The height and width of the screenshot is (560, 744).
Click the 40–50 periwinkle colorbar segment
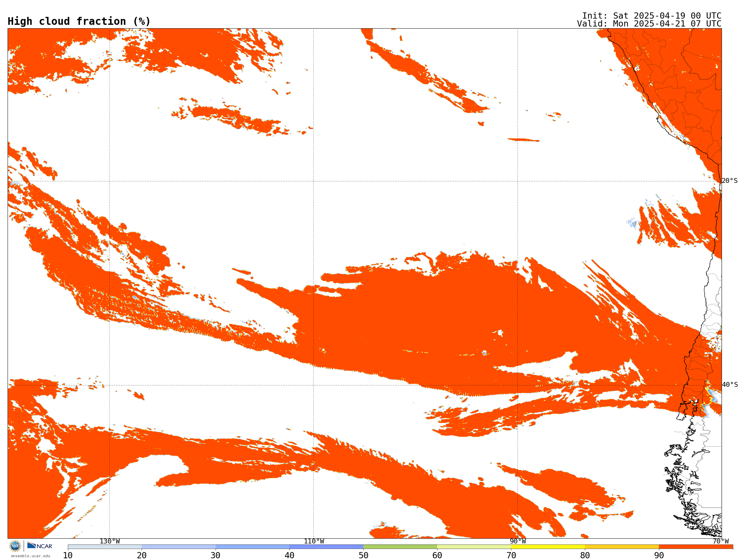click(326, 547)
